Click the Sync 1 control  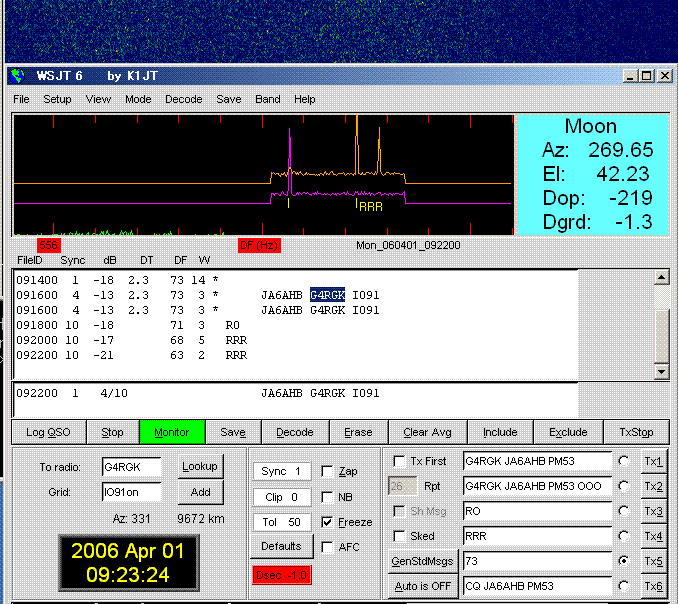point(281,471)
